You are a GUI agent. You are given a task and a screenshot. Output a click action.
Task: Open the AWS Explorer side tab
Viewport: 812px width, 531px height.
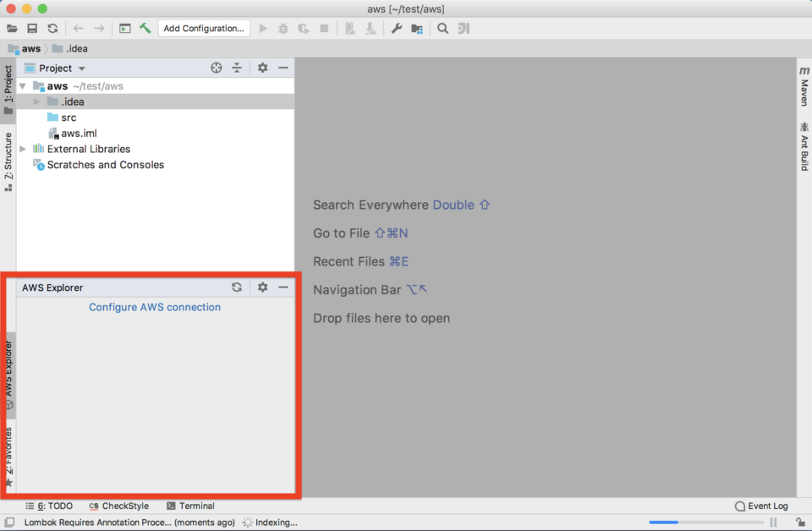(8, 375)
